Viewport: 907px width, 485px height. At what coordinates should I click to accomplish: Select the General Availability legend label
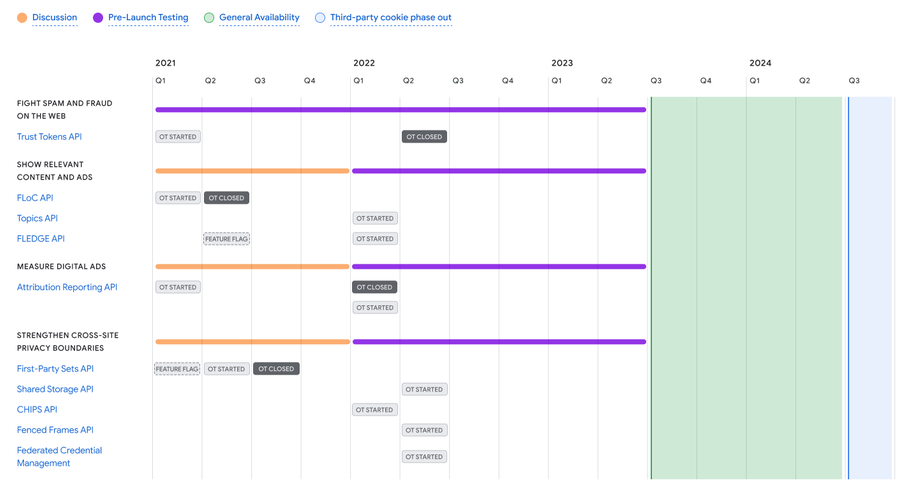tap(259, 18)
